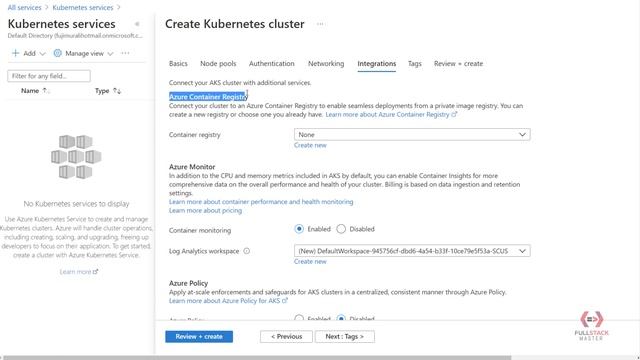The image size is (640, 360).
Task: Open Learn more about Azure Container Registry
Action: pos(391,115)
